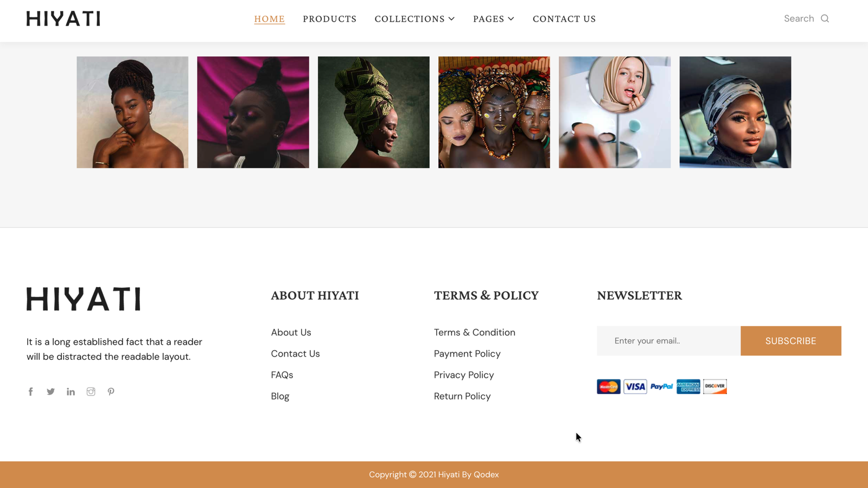
Task: Click the HIYATI header logo
Action: (x=63, y=19)
